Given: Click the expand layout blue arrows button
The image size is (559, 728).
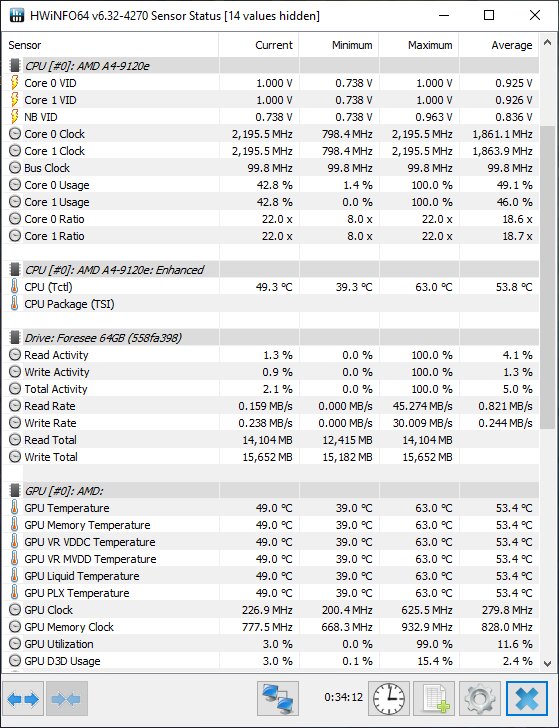Looking at the screenshot, I should [23, 699].
